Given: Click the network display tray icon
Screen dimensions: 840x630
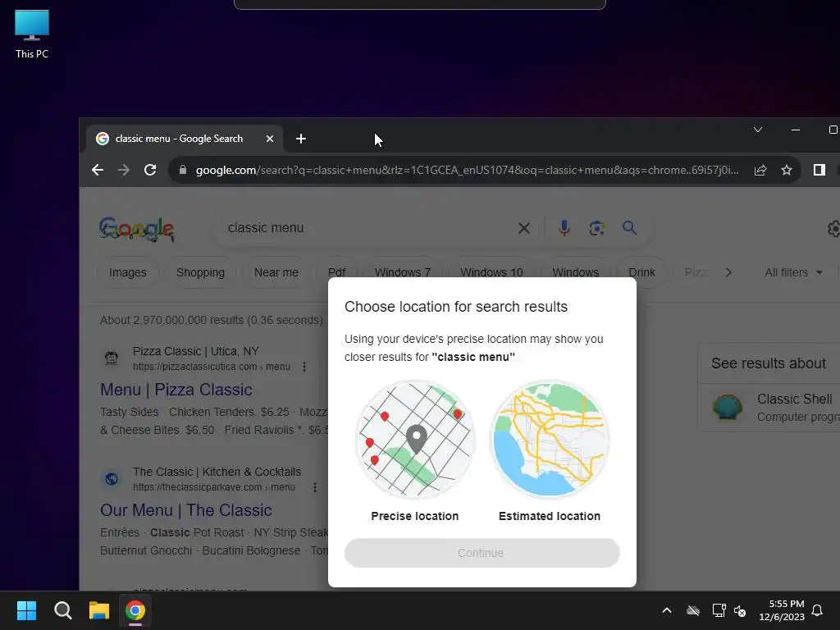Looking at the screenshot, I should (719, 610).
